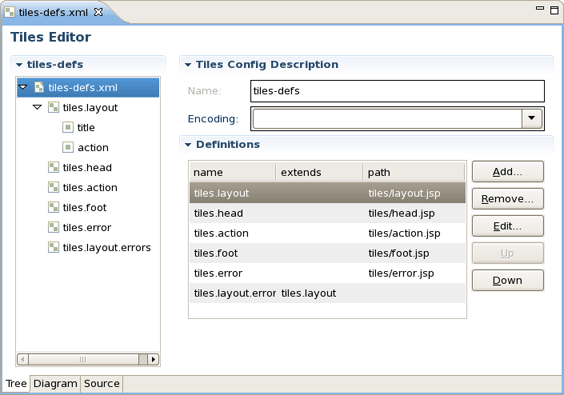564x395 pixels.
Task: Collapse the tiles-defs.xml root tree node
Action: [23, 87]
